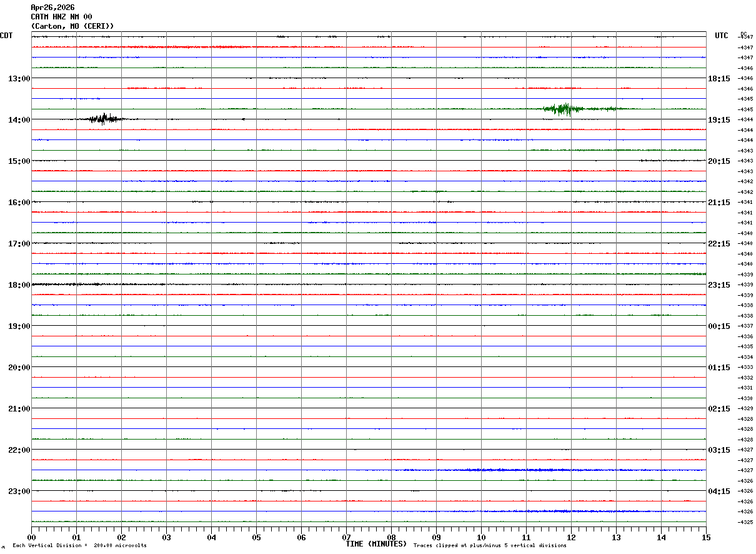The width and height of the screenshot is (756, 554).
Task: Click the DC offset value '-4332'
Action: coord(745,378)
